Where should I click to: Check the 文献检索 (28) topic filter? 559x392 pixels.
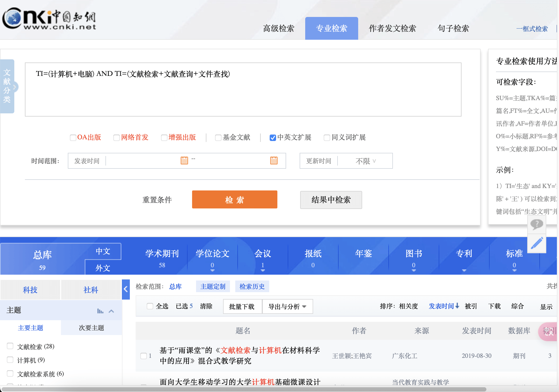tap(10, 346)
